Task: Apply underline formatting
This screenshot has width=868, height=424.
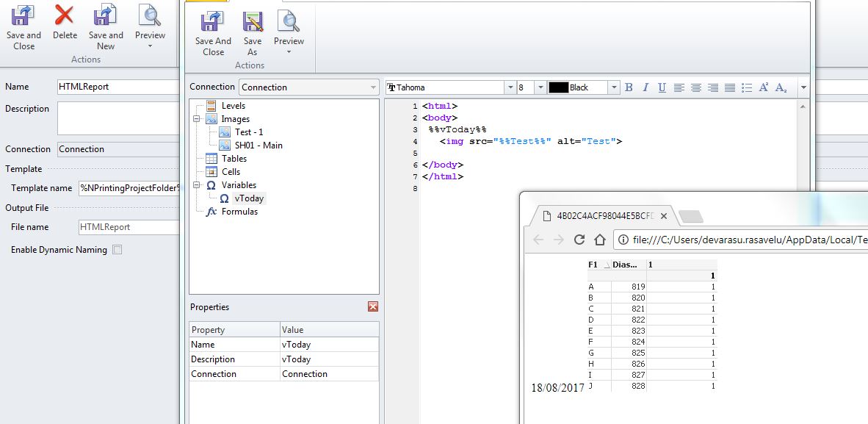Action: tap(662, 87)
